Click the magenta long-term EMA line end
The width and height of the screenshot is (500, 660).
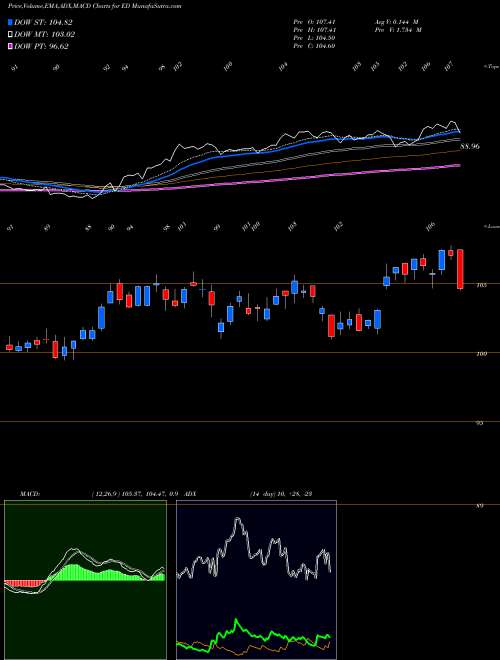coord(458,166)
